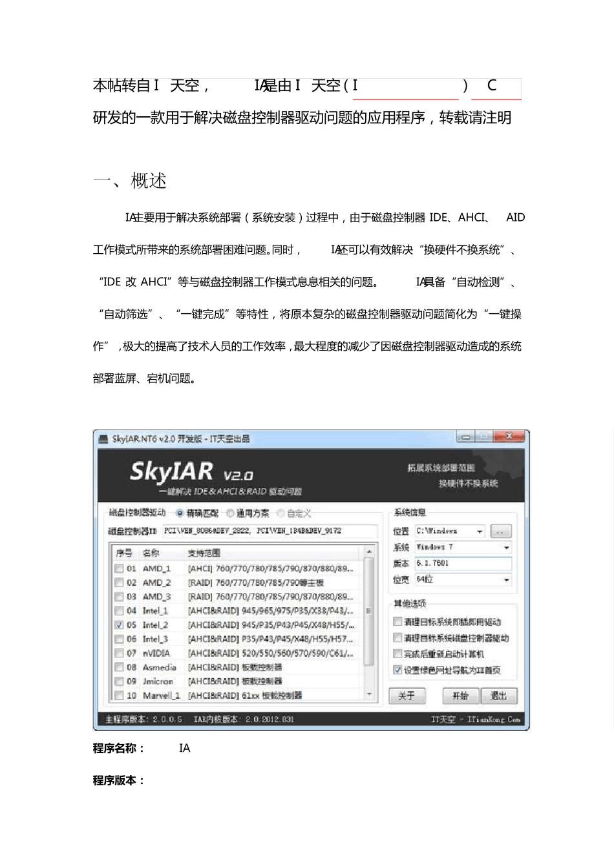Check the 03 AMD_3 driver checkbox
Screen dimensions: 614x868
pyautogui.click(x=119, y=597)
